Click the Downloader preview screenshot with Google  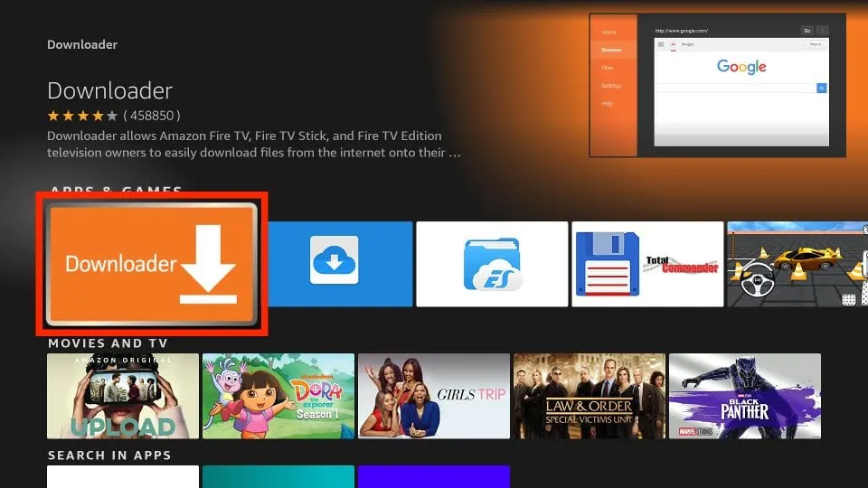[x=717, y=85]
